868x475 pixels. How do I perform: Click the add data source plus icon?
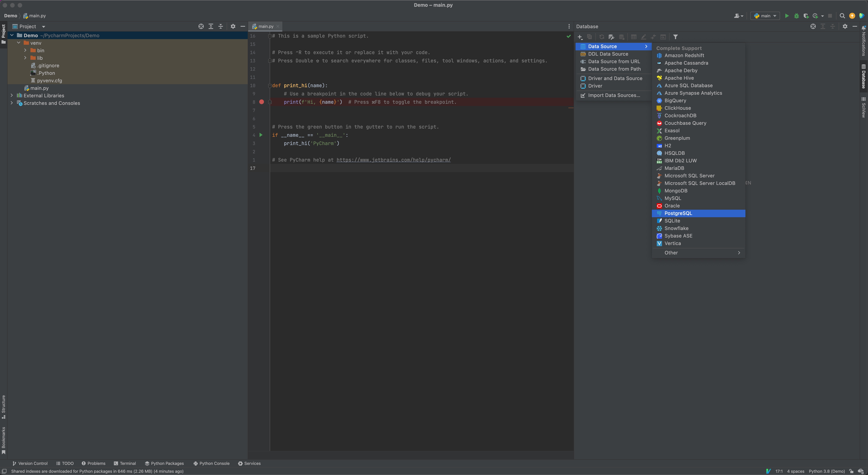(579, 37)
